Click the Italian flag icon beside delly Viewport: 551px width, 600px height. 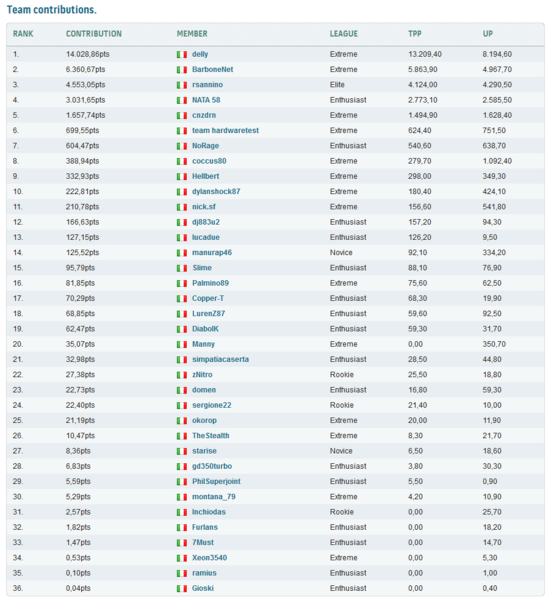click(182, 55)
